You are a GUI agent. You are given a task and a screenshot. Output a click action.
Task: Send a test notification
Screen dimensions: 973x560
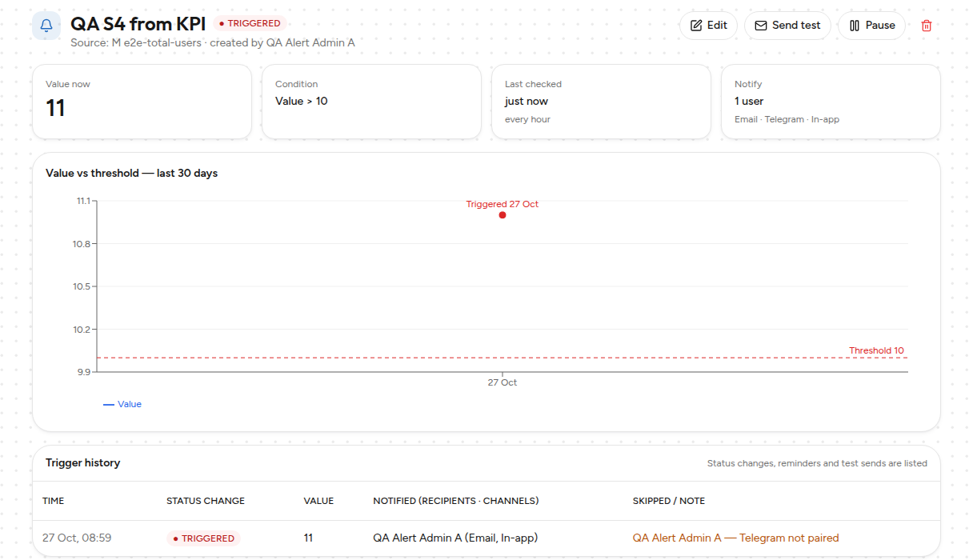pyautogui.click(x=787, y=26)
